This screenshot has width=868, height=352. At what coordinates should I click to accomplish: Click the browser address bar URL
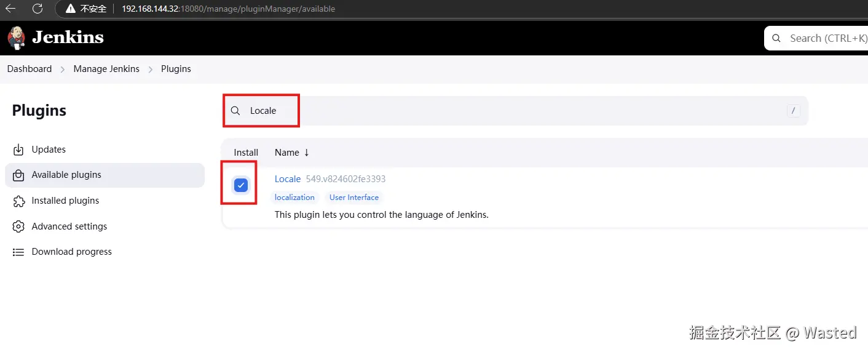(x=228, y=9)
